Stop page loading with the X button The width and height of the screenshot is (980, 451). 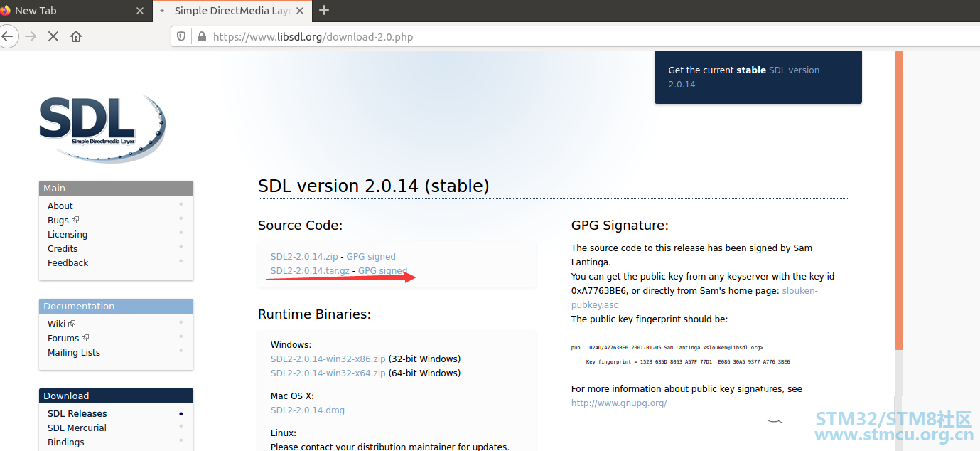coord(53,36)
